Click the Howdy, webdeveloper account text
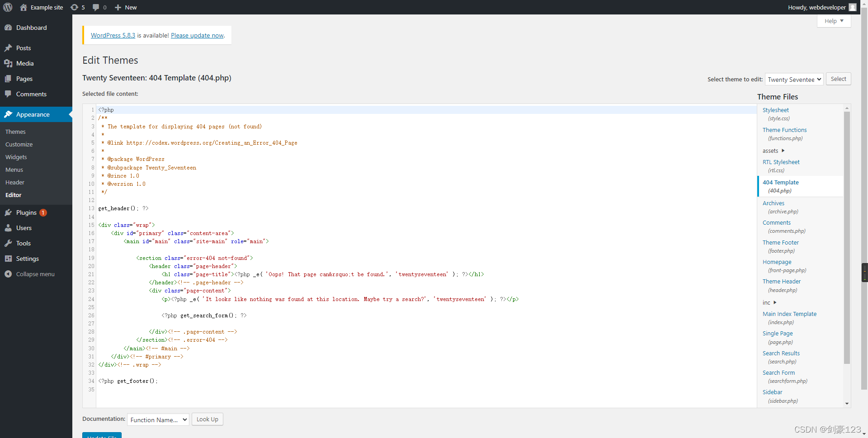Screen dimensions: 868x438 [x=817, y=7]
